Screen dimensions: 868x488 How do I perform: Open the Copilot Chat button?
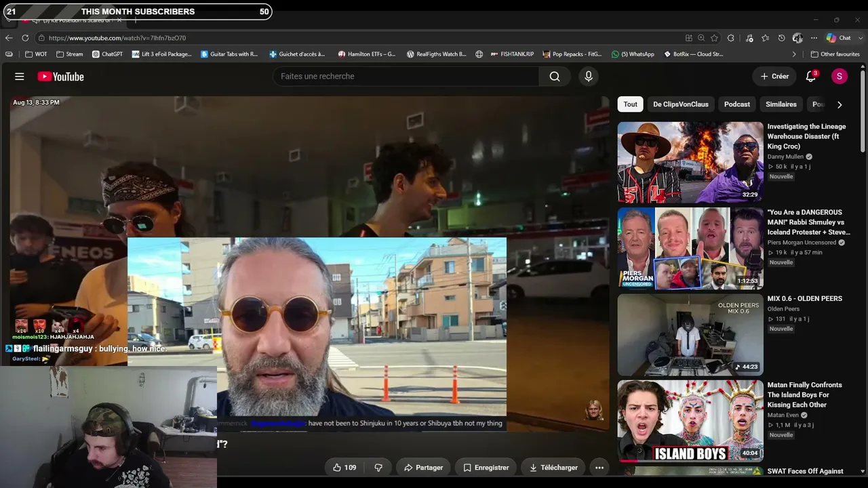pos(839,38)
